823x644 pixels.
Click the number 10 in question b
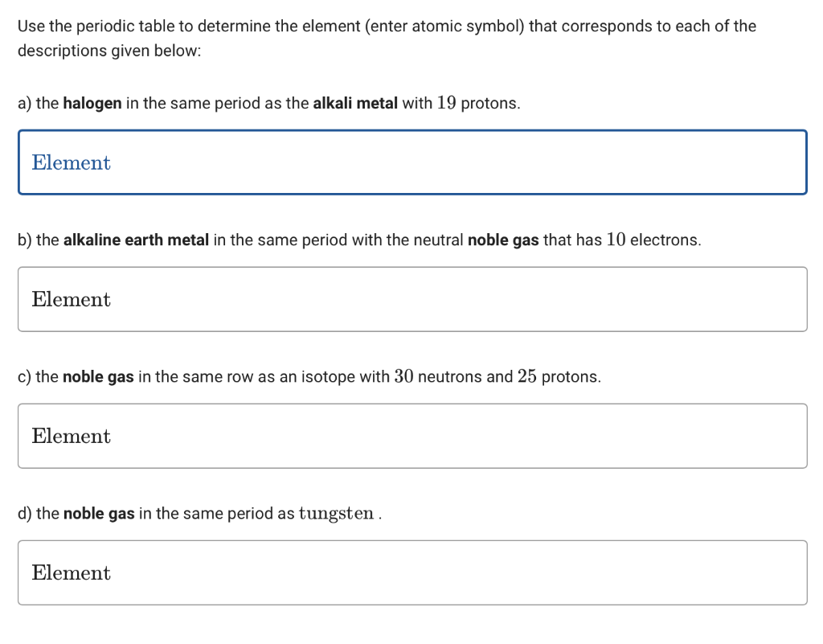[x=616, y=240]
